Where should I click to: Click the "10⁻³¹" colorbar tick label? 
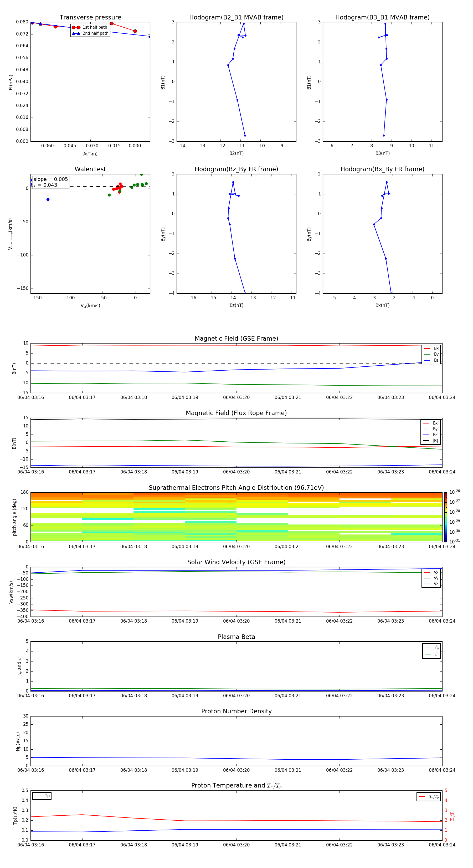pos(455,542)
